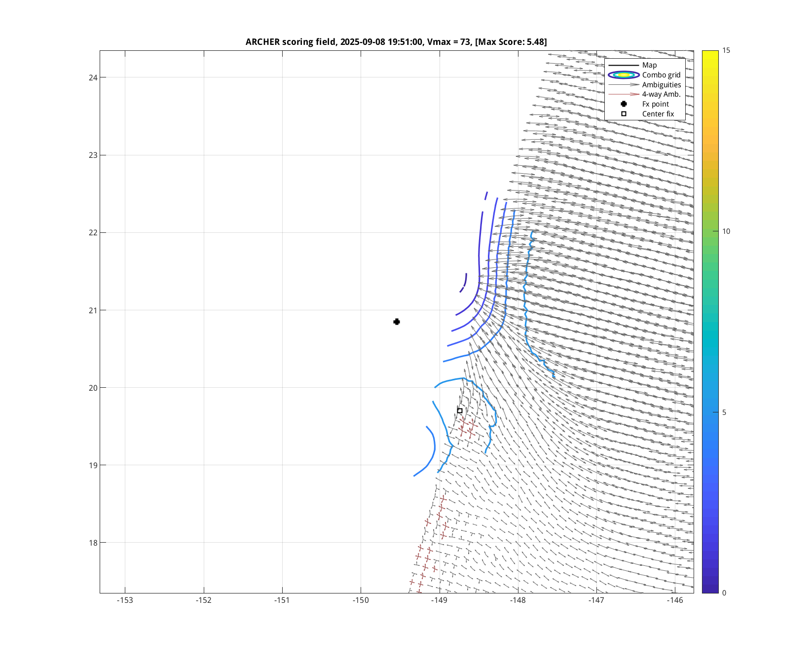Click the colorbar tick label 10

726,231
